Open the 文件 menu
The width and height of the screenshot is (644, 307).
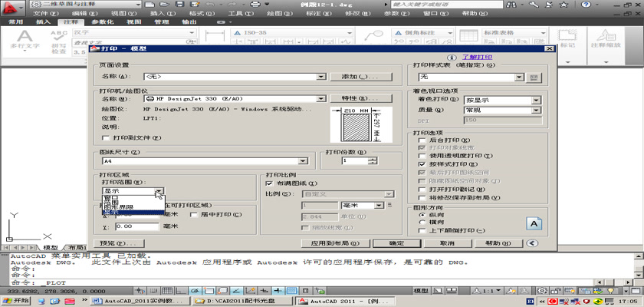click(45, 14)
